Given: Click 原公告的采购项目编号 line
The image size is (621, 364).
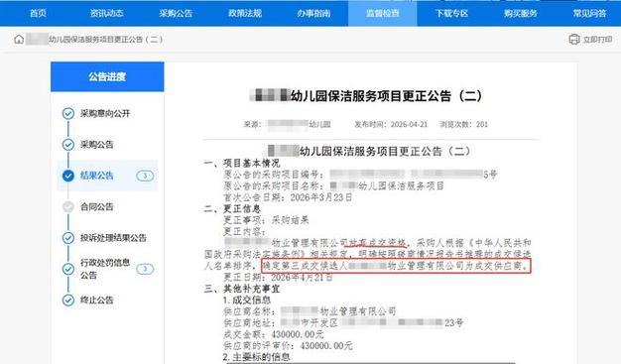Looking at the screenshot, I should [360, 174].
